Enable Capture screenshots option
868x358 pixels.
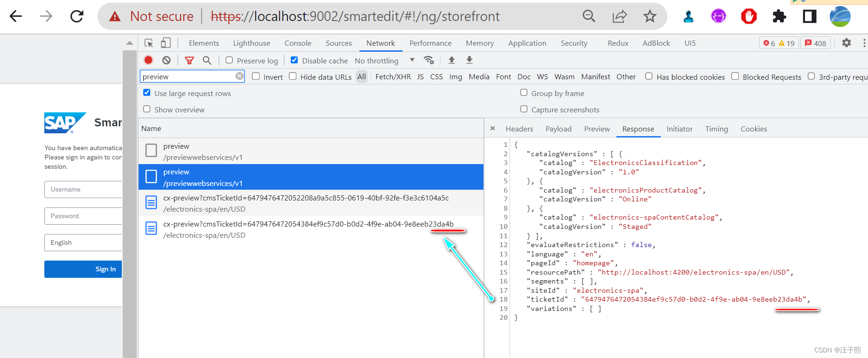524,109
